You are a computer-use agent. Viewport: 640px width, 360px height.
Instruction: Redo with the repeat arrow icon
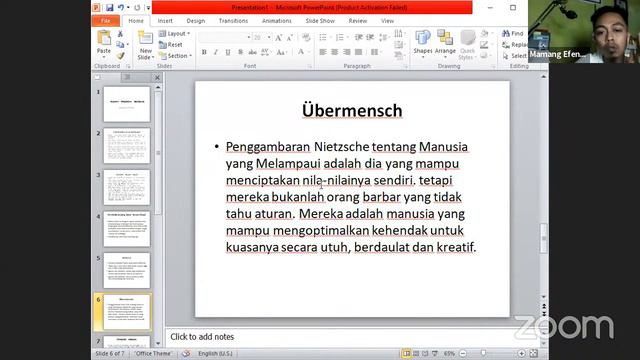point(137,8)
